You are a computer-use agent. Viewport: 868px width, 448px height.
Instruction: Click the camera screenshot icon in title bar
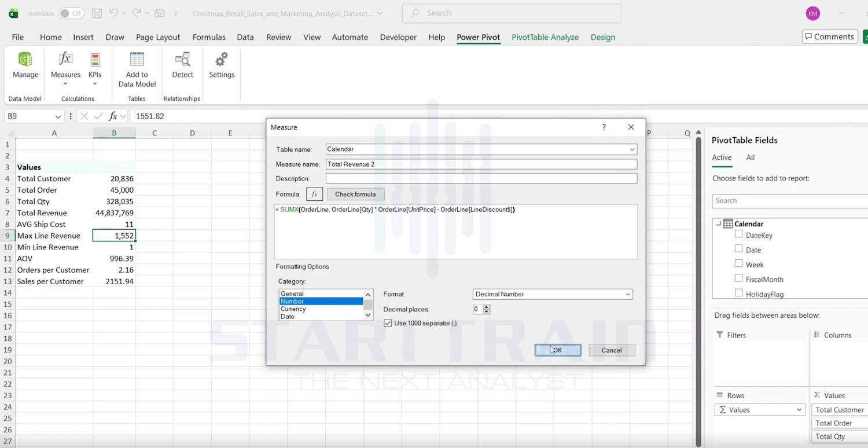point(159,13)
